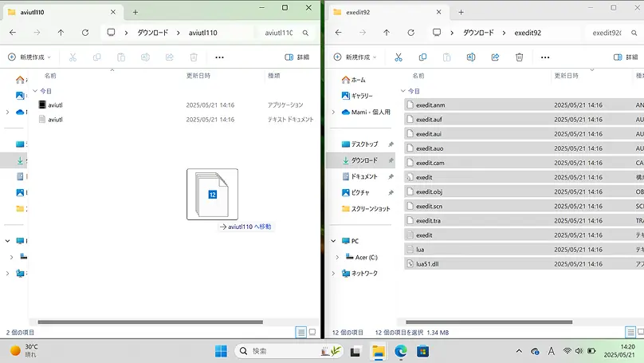Collapse the 今日 group in exedit92 window

click(403, 91)
